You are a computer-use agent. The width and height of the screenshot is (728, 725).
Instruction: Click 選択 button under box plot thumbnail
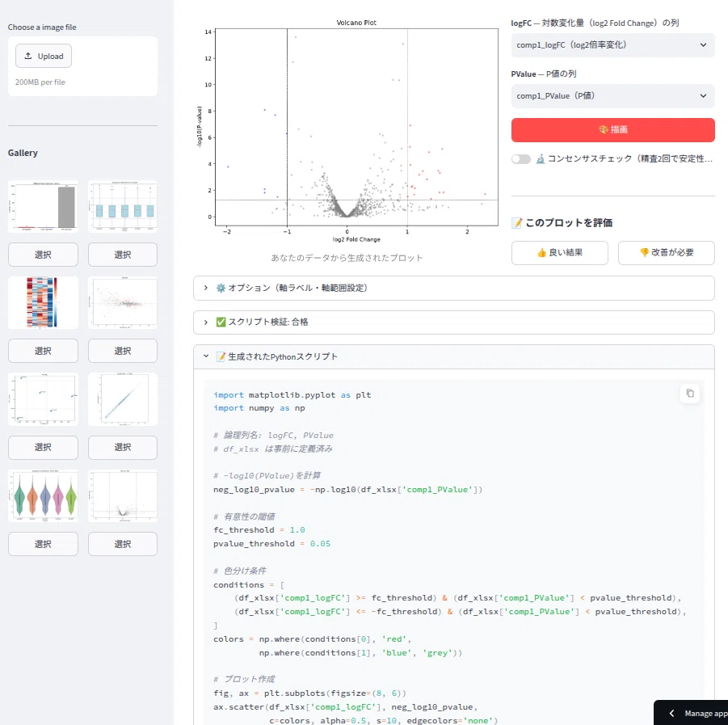coord(123,255)
